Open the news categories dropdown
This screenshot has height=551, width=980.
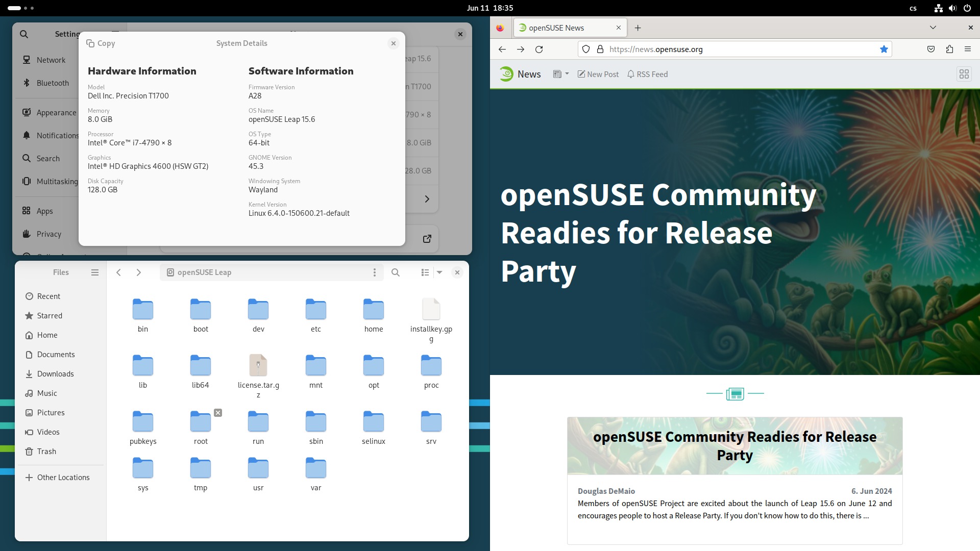tap(561, 74)
